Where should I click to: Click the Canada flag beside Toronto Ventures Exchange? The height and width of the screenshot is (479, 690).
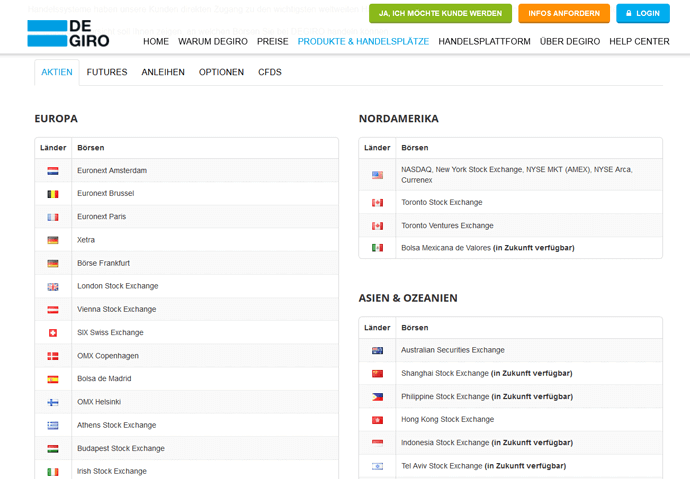377,226
